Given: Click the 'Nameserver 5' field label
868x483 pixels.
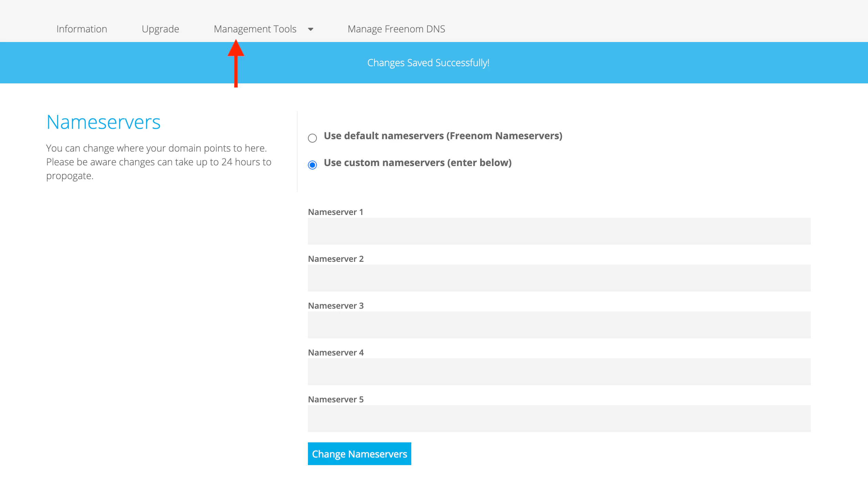Looking at the screenshot, I should [336, 399].
